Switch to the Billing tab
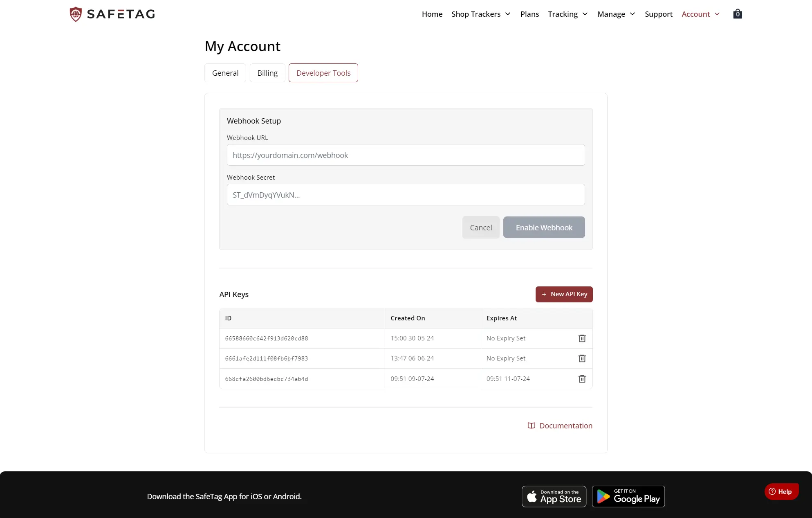The height and width of the screenshot is (518, 812). click(267, 73)
